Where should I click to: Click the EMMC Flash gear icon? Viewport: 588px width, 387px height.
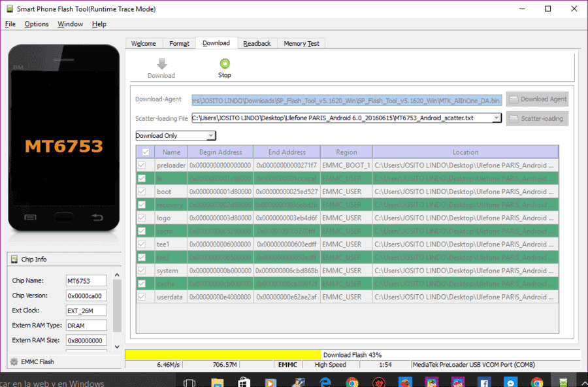pos(14,362)
